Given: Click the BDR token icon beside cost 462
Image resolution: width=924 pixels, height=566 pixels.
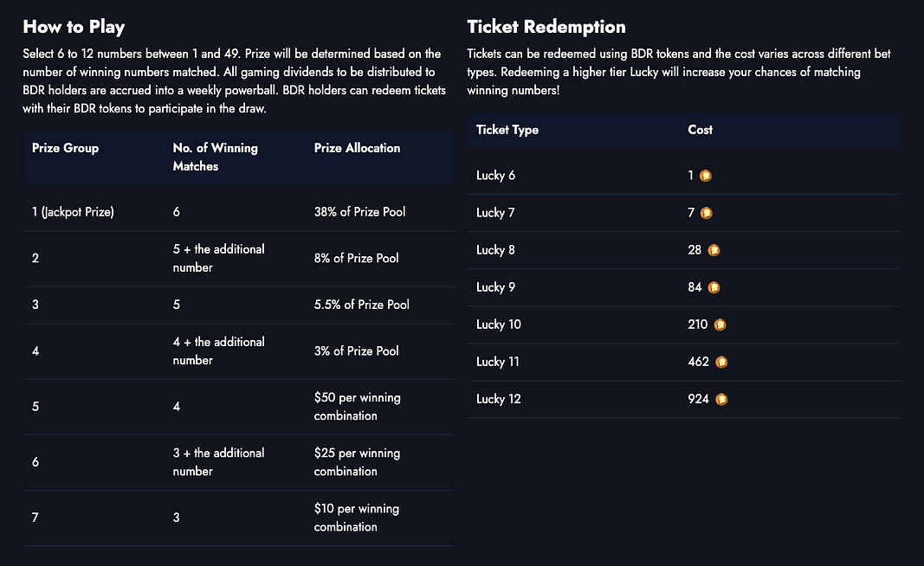Looking at the screenshot, I should (x=721, y=362).
